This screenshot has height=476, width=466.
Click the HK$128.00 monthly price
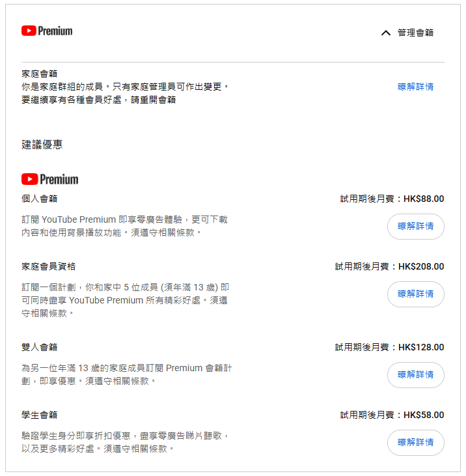(421, 347)
